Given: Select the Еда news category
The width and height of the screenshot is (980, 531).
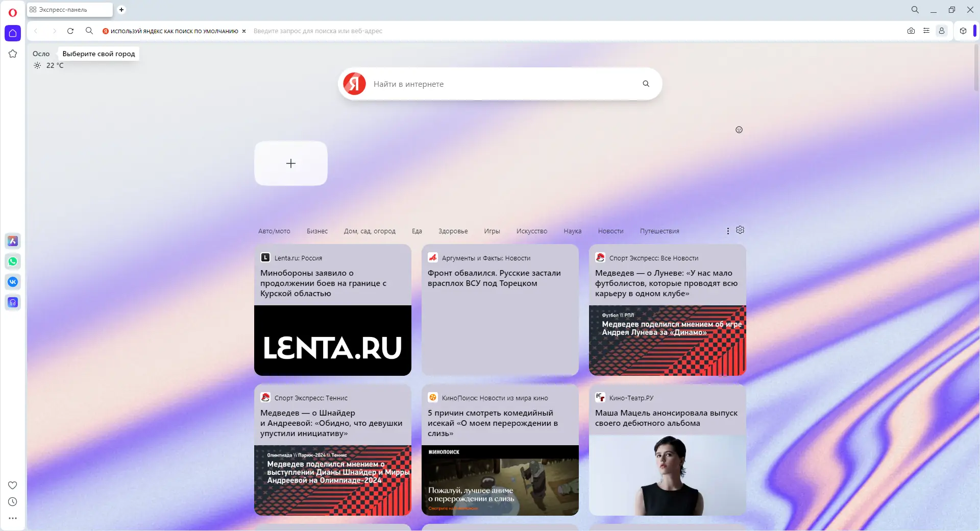Looking at the screenshot, I should 417,231.
